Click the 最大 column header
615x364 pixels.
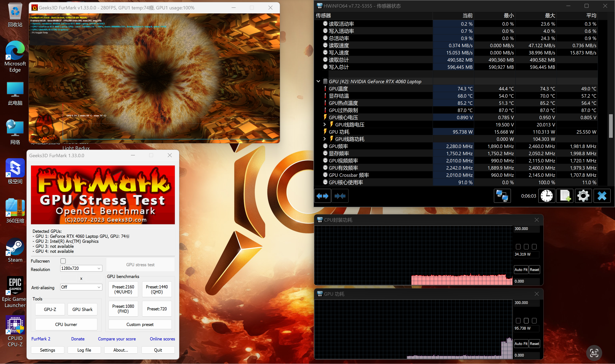[x=536, y=16]
